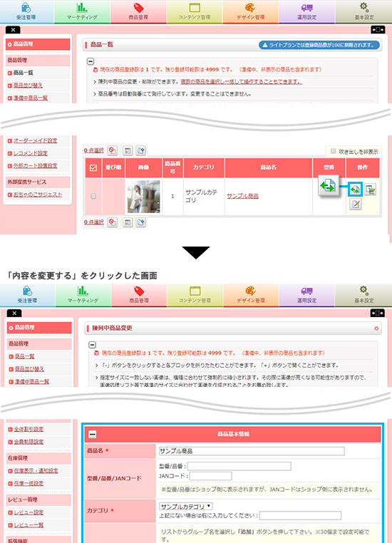Click the pencil memo-edit icon for サンプル商品
The image size is (392, 543).
pos(355,205)
